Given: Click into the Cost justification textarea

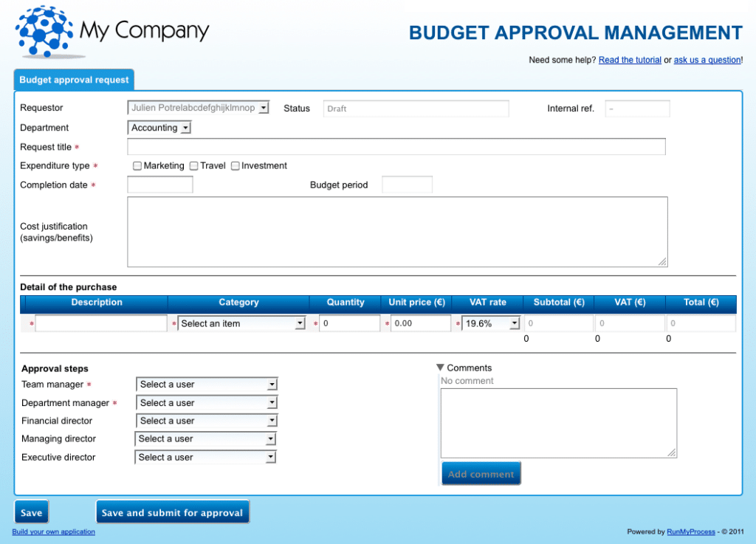Looking at the screenshot, I should [397, 232].
